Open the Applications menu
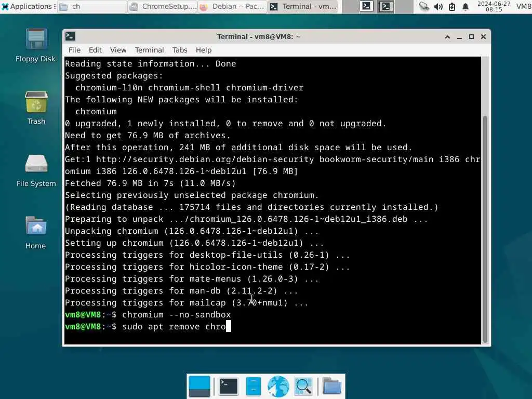 [x=28, y=6]
